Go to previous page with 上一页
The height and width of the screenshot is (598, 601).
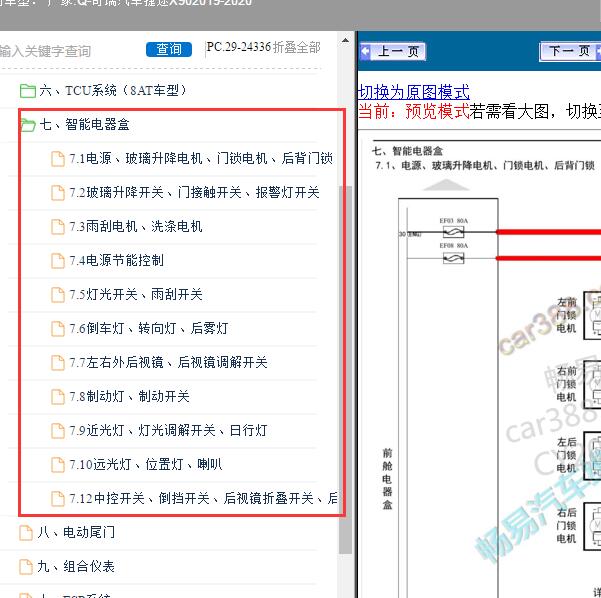(x=393, y=51)
